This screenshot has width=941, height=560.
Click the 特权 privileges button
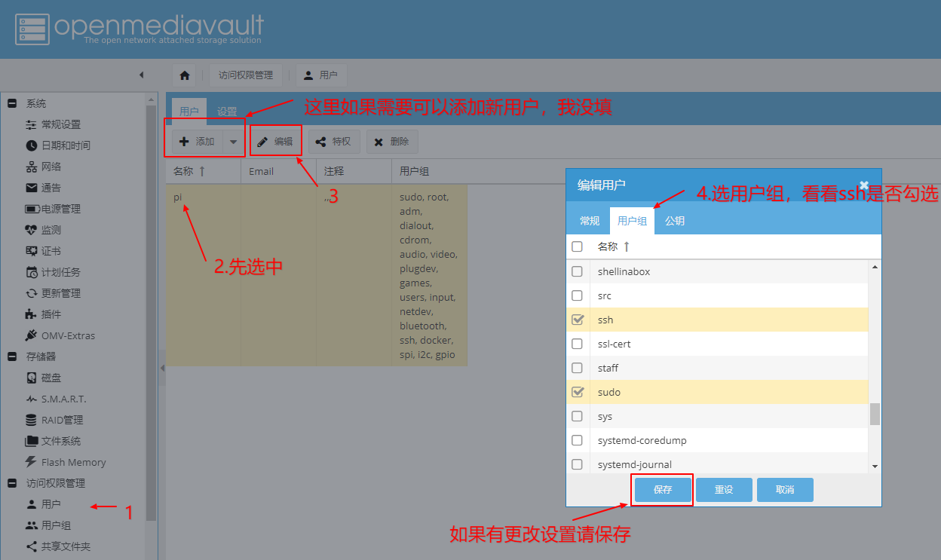pyautogui.click(x=334, y=142)
